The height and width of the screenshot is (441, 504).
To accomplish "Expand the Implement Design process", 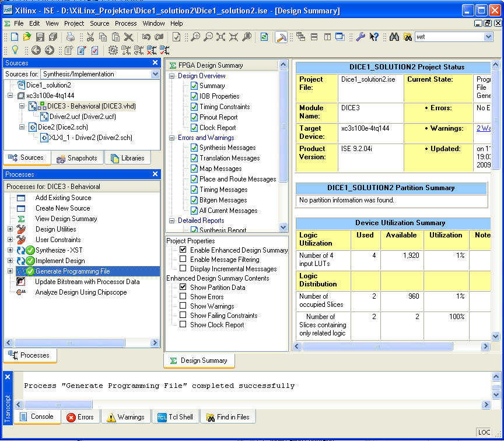I will click(10, 261).
